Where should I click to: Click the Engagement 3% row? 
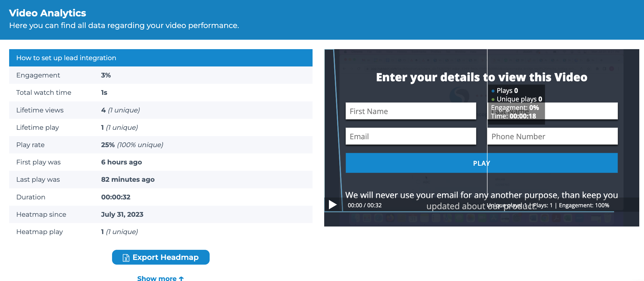(161, 75)
